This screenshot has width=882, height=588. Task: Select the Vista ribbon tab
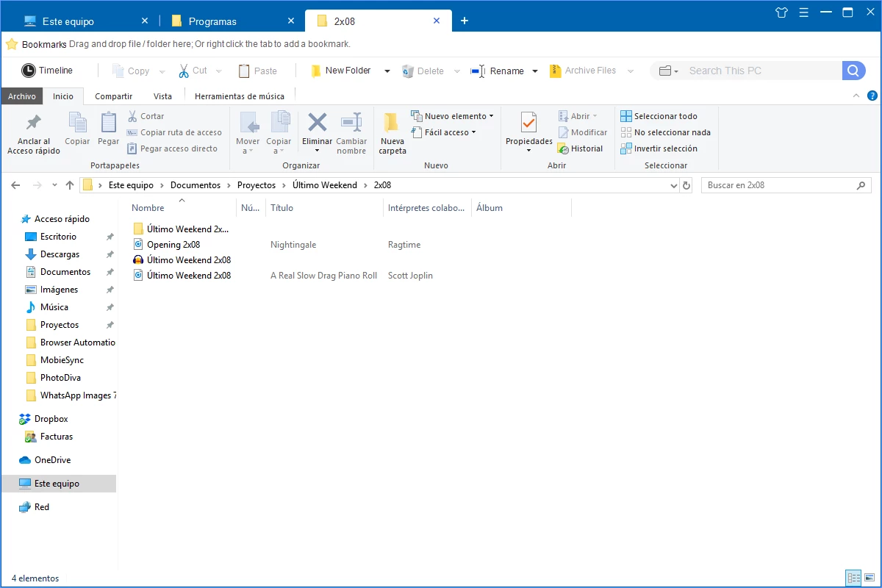(163, 96)
